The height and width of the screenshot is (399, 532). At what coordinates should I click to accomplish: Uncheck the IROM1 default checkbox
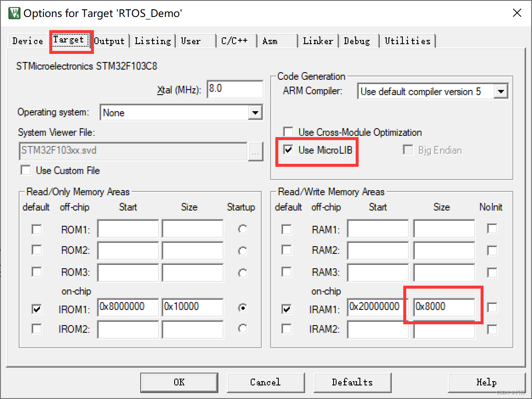[x=37, y=309]
